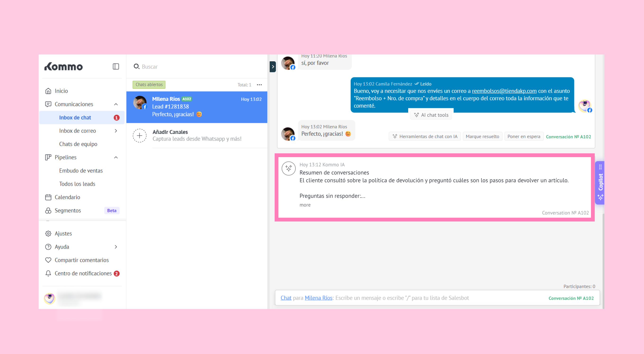Open the Copilot side tab
The width and height of the screenshot is (644, 354).
600,183
